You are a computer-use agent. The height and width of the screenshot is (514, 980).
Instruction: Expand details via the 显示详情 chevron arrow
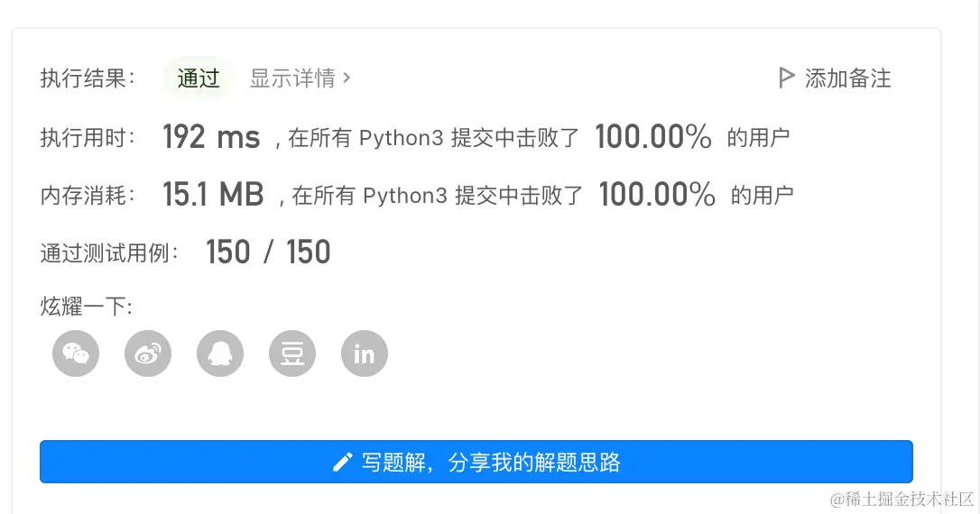tap(347, 78)
